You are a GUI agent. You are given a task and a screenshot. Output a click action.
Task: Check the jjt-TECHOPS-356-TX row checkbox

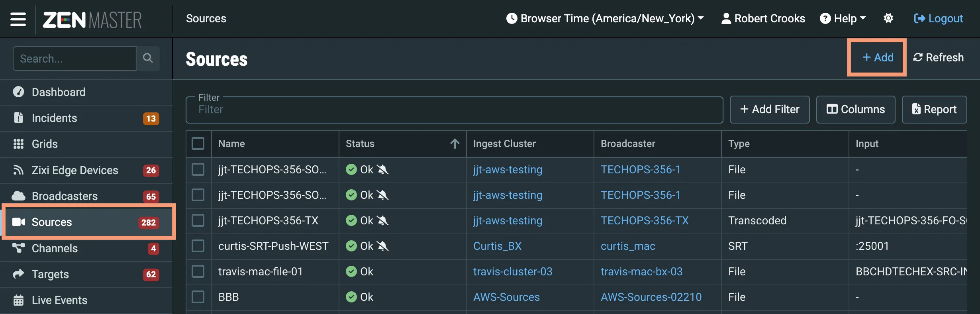(198, 220)
